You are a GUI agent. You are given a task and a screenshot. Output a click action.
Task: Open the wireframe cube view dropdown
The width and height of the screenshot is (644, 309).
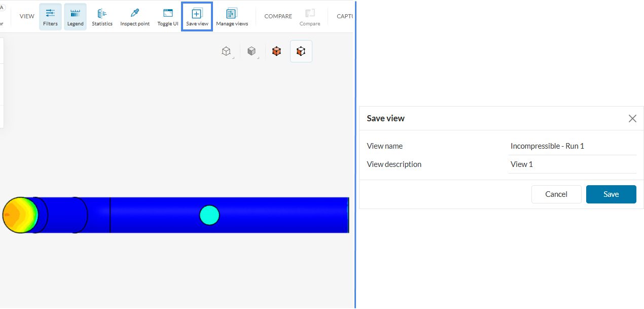(x=227, y=51)
